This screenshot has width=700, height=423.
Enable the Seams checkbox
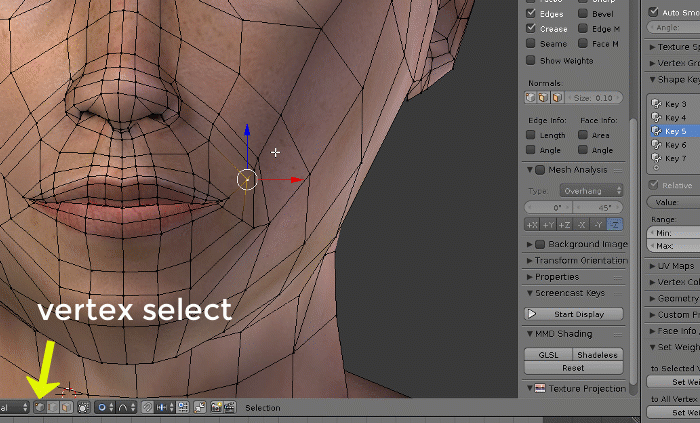click(x=531, y=43)
